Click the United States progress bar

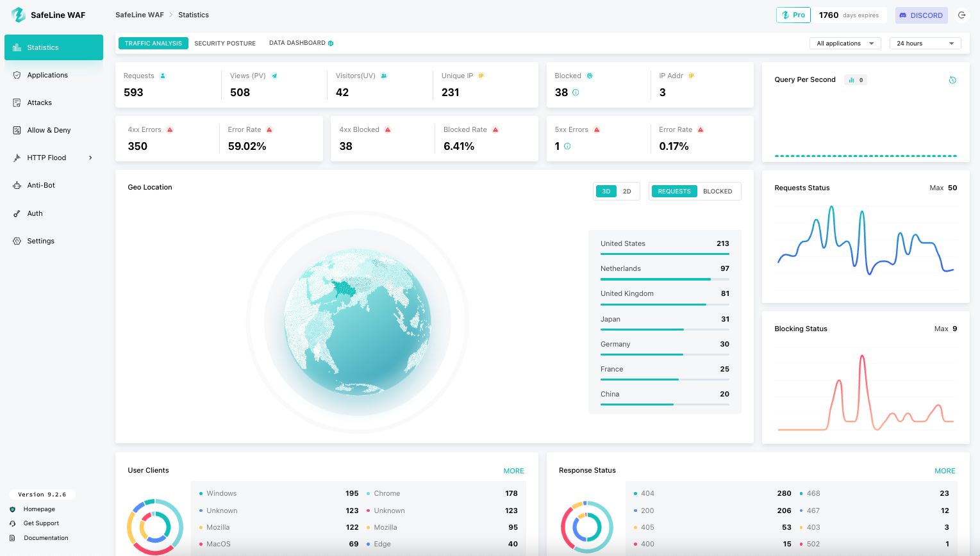(x=664, y=254)
